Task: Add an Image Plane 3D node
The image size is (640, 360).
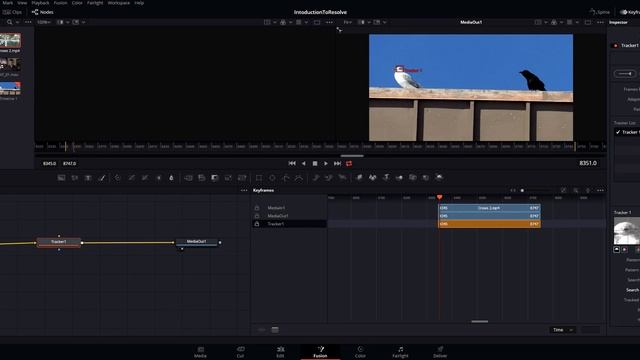Action: (359, 178)
